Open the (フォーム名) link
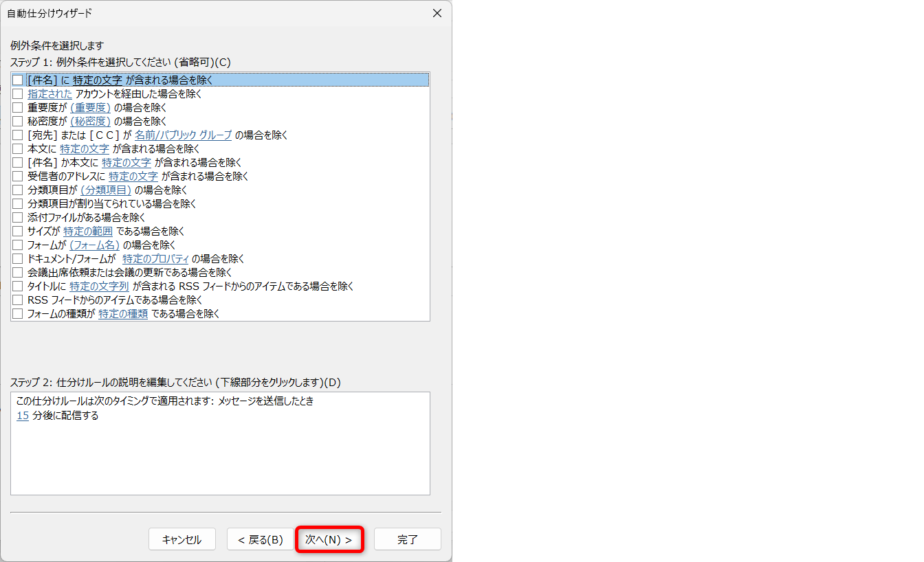The height and width of the screenshot is (562, 924). (95, 245)
